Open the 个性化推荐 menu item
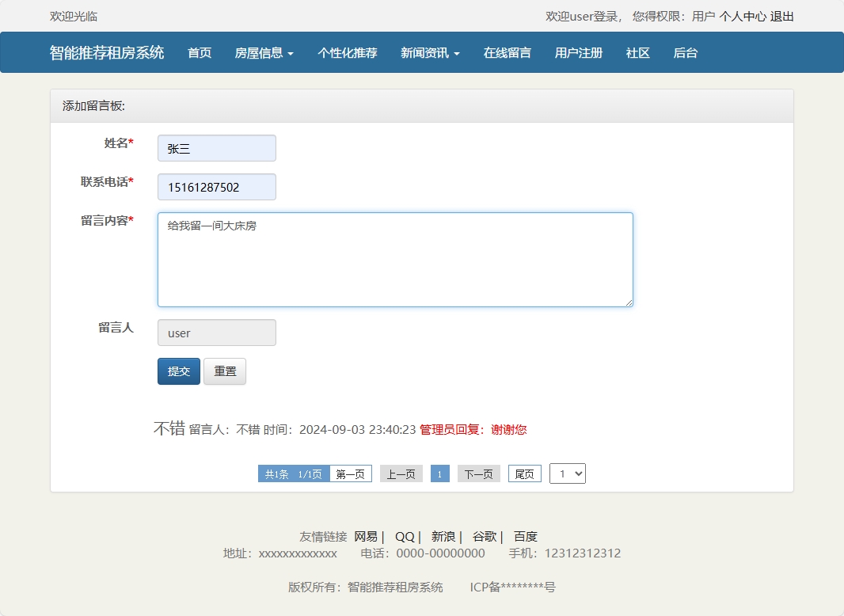 [x=347, y=52]
